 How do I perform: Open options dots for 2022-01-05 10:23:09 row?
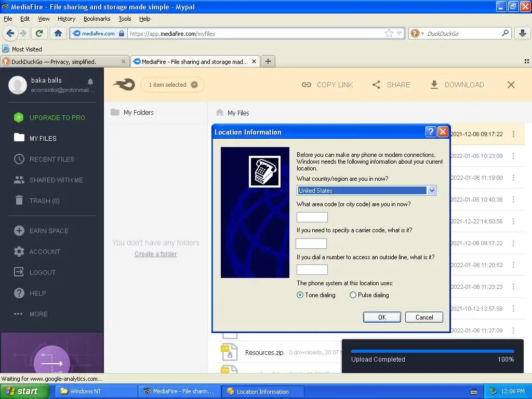pos(513,156)
